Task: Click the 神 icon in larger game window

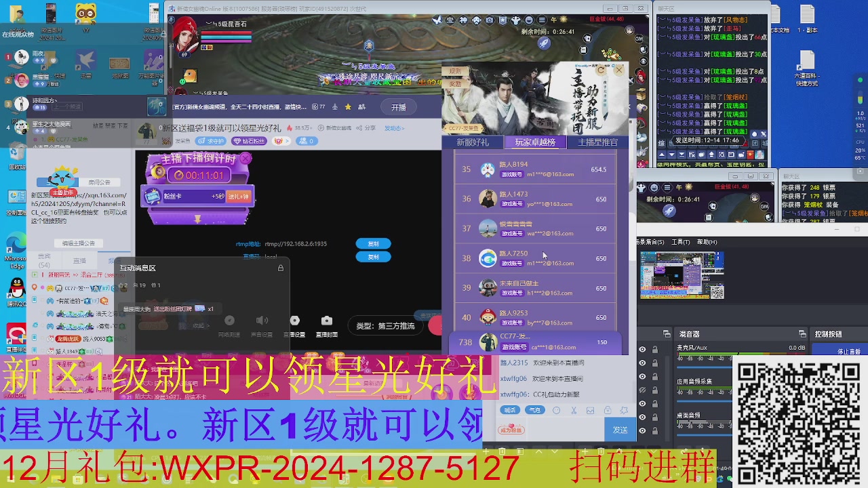Action: (x=463, y=20)
